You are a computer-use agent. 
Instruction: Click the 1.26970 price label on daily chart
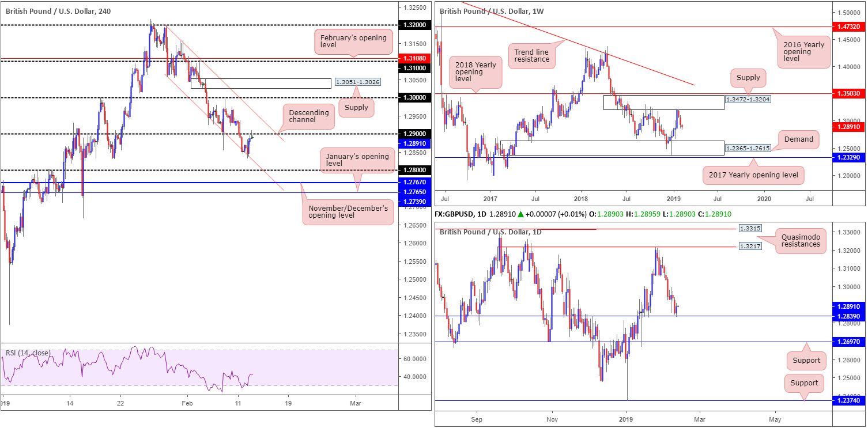pyautogui.click(x=850, y=342)
